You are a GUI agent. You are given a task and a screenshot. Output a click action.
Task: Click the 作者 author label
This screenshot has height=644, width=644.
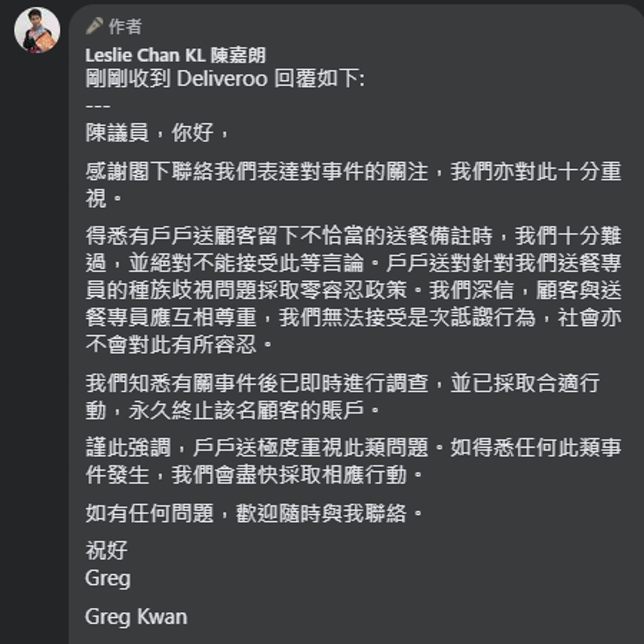125,26
